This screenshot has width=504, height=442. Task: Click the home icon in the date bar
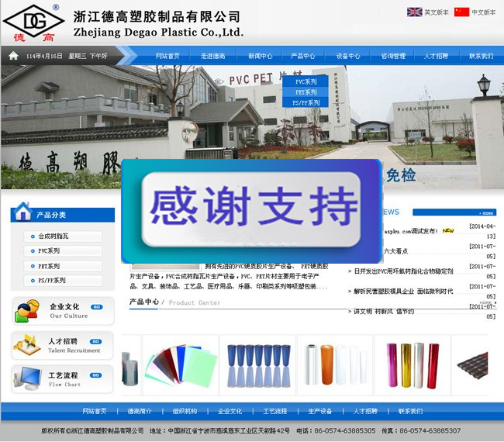click(x=13, y=56)
